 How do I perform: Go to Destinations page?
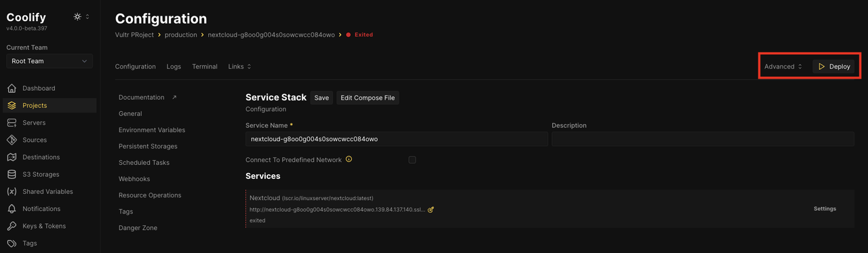(41, 157)
